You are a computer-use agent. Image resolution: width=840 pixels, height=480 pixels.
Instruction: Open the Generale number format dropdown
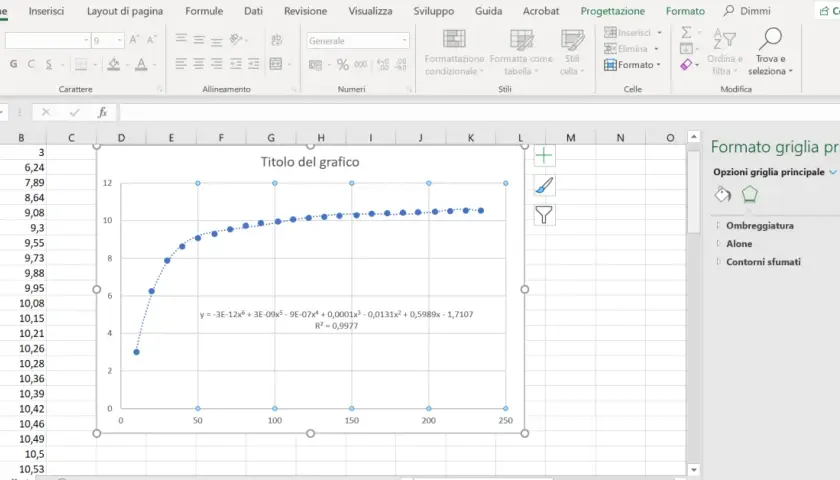404,41
